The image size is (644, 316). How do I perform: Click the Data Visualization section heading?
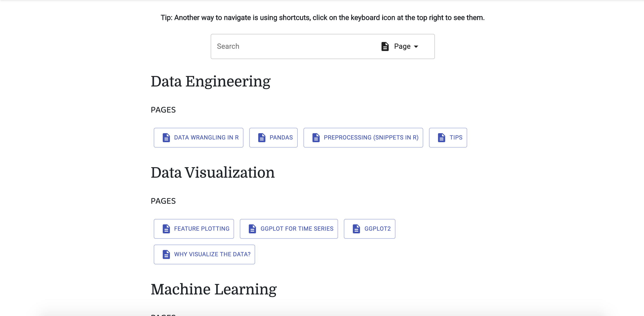click(212, 172)
